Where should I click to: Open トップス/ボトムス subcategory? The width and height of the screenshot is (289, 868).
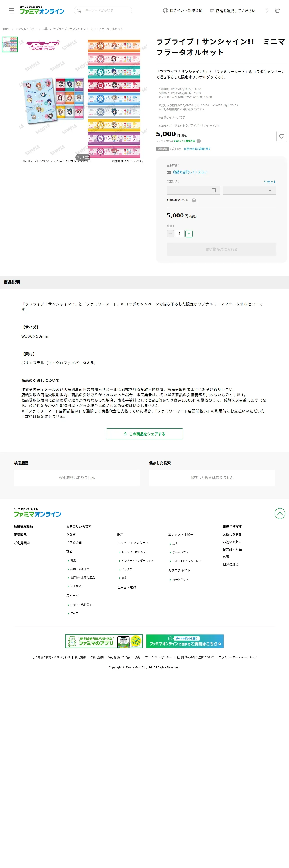[133, 552]
